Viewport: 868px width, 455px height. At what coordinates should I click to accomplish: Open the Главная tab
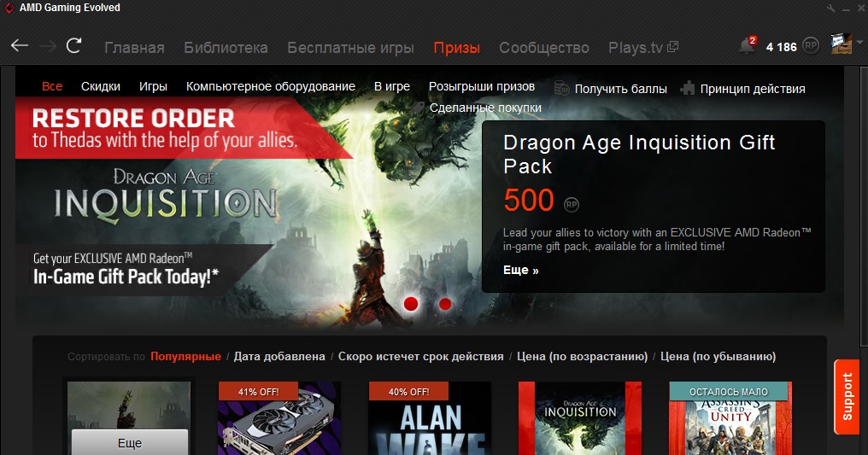click(134, 48)
